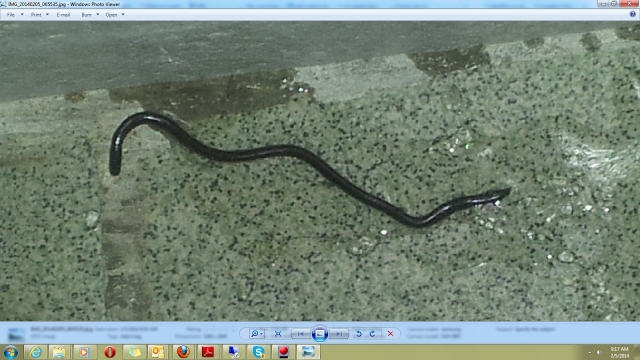This screenshot has width=640, height=360.
Task: Launch Firefox from the taskbar
Action: point(183,352)
